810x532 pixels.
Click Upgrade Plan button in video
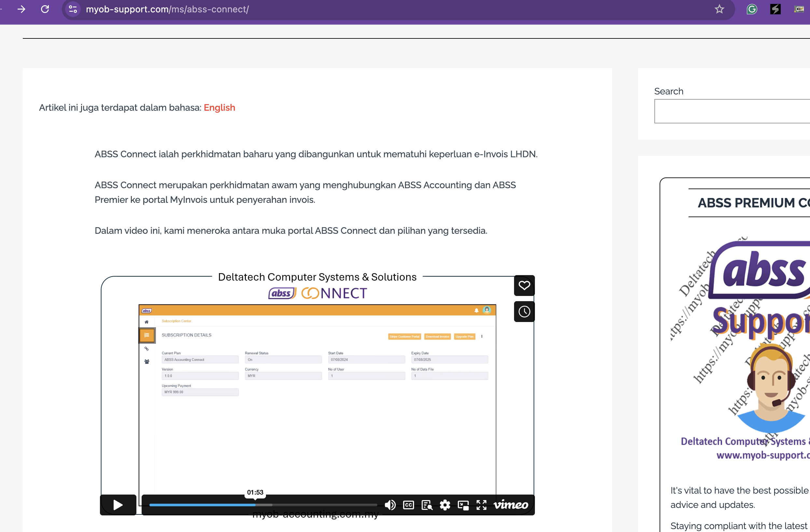[465, 336]
